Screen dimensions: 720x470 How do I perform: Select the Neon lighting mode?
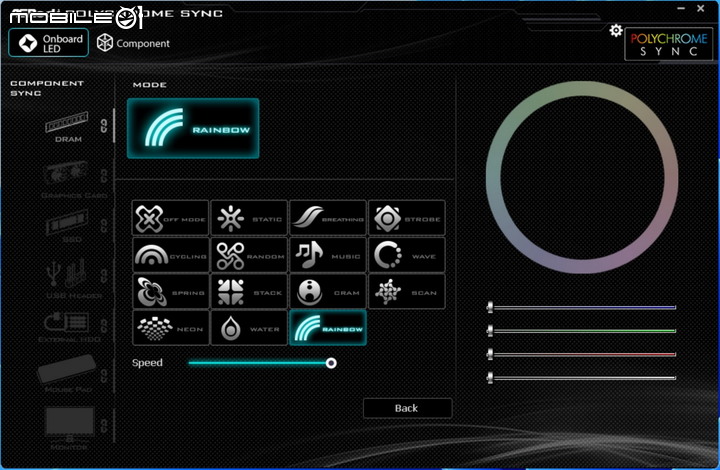[170, 328]
